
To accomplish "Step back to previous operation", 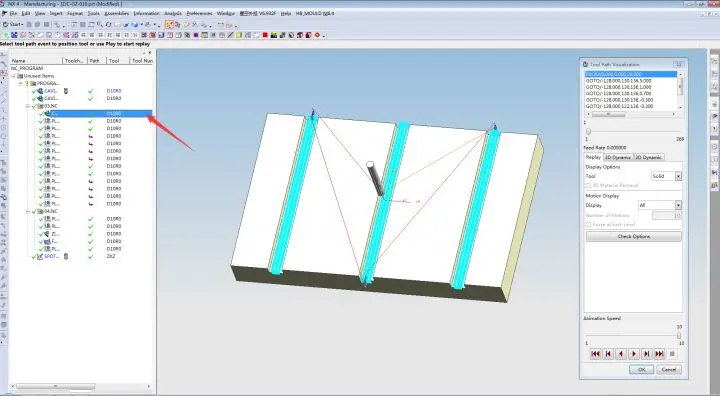I will click(608, 354).
